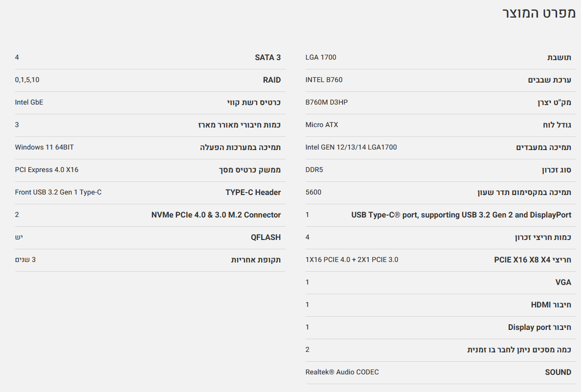Click the PCIE X16 X8 X4 label
The image size is (581, 392).
tap(532, 260)
